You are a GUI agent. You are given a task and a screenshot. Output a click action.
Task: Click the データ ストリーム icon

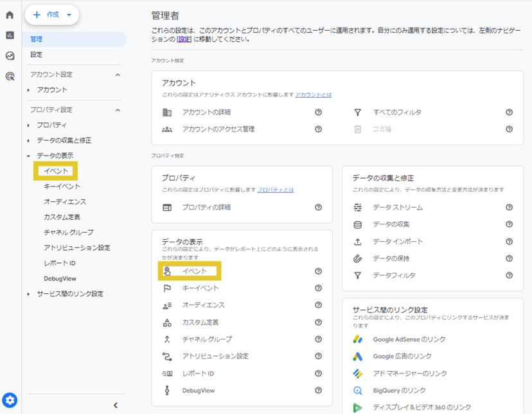[358, 208]
